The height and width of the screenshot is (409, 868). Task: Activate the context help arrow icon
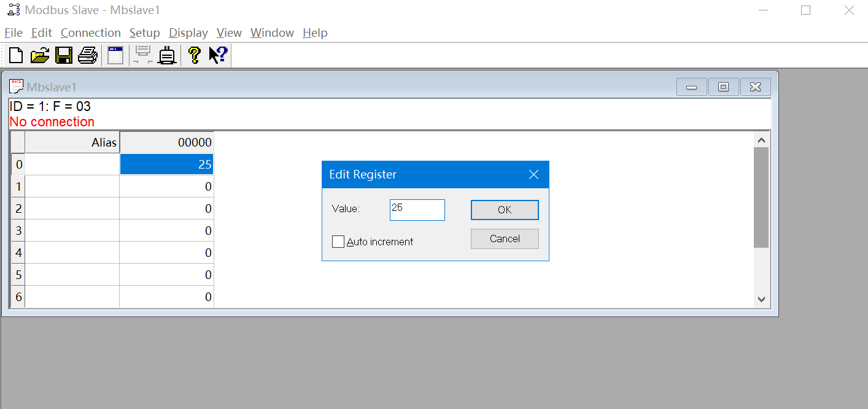pyautogui.click(x=217, y=55)
